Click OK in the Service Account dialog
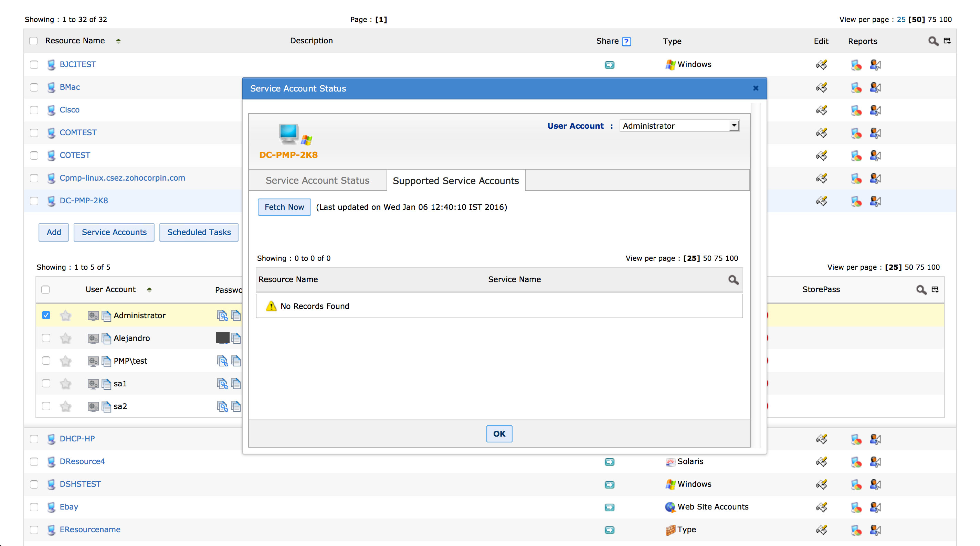Screen dimensions: 980x546 coord(499,434)
